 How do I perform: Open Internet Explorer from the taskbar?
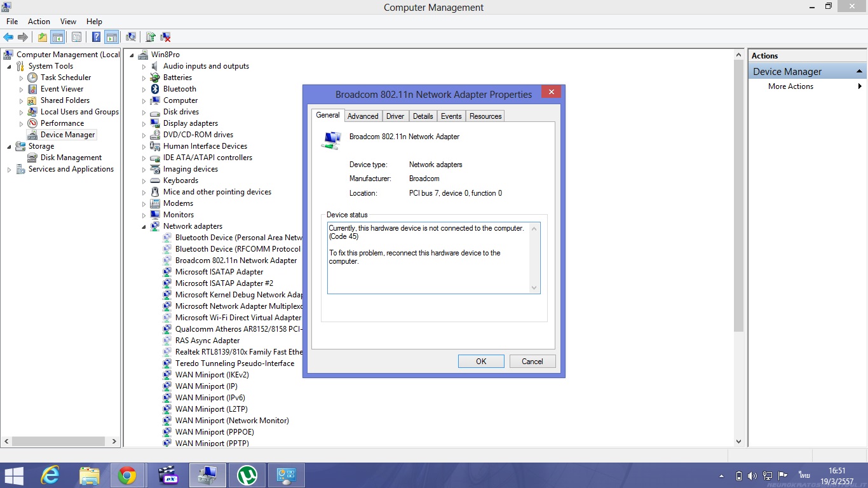click(x=50, y=475)
